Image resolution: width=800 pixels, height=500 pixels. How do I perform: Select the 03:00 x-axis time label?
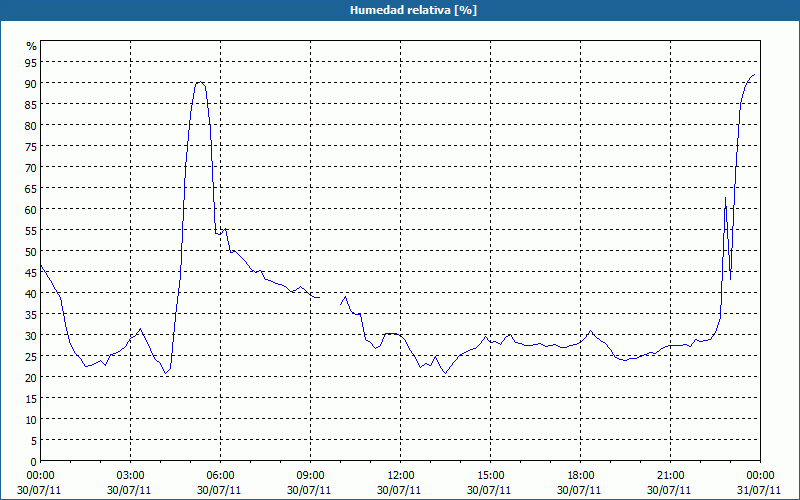131,476
